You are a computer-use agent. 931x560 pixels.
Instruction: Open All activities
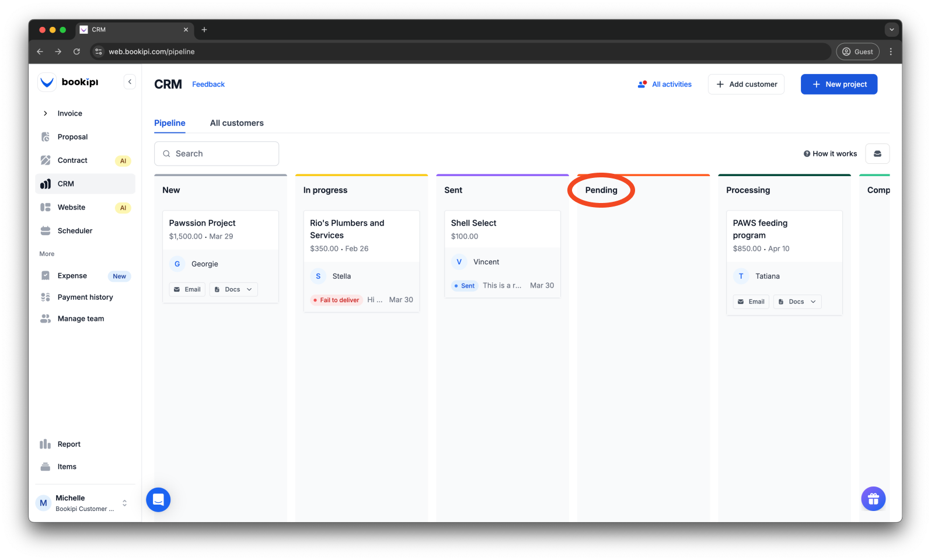tap(664, 85)
